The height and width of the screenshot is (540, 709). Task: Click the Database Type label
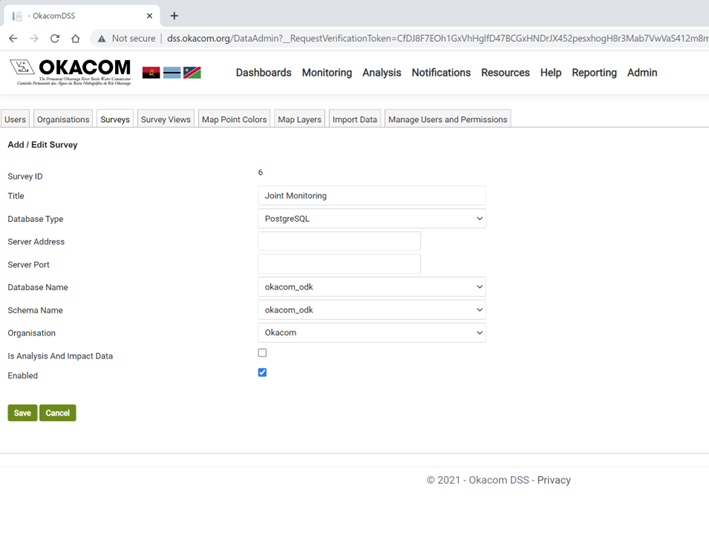pos(35,219)
